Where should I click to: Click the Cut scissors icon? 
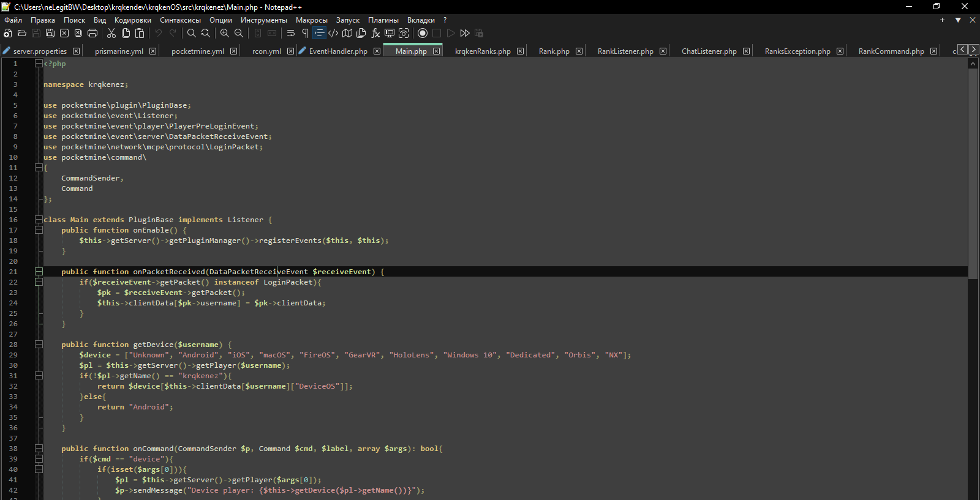(x=111, y=33)
